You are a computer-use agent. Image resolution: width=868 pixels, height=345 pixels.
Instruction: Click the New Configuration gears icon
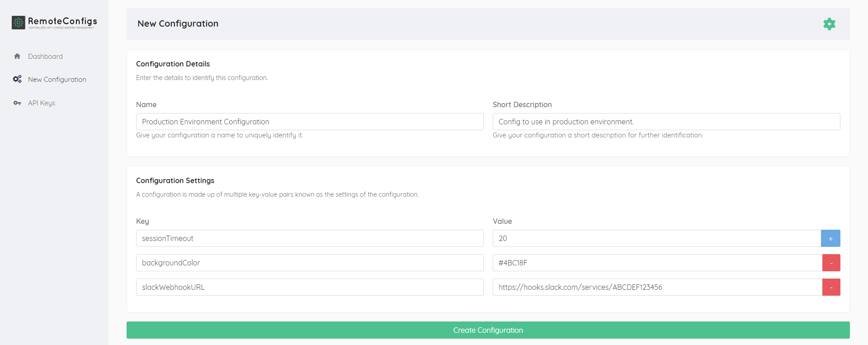[x=17, y=79]
